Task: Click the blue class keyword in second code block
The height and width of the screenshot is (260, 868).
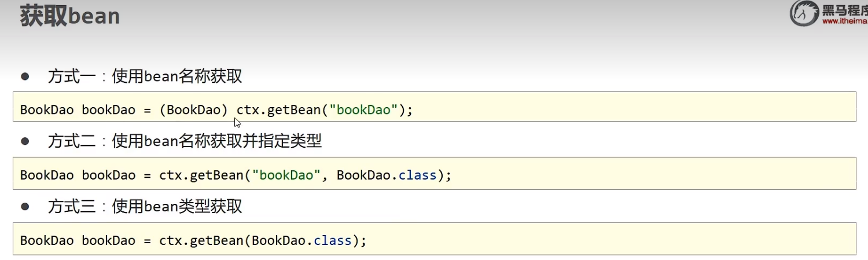Action: (x=418, y=175)
